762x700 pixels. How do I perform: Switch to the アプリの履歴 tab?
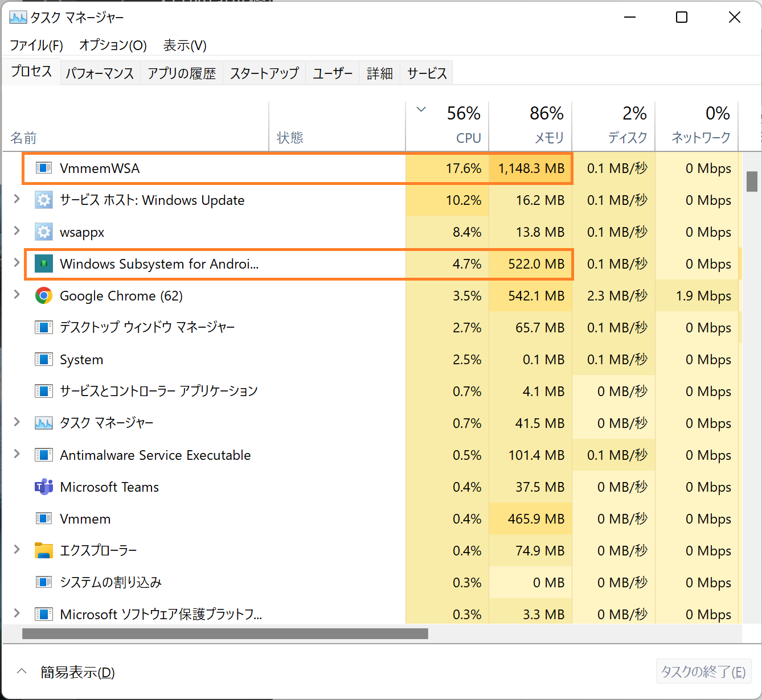point(182,73)
